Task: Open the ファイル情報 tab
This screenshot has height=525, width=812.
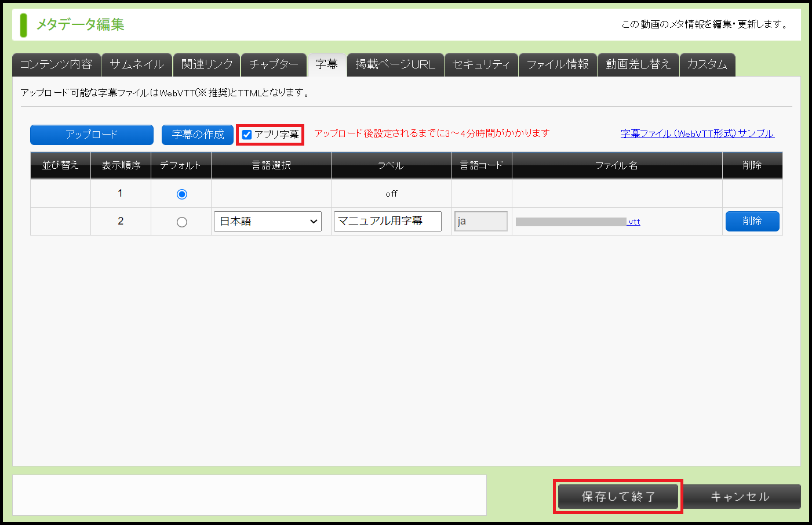Action: (558, 64)
